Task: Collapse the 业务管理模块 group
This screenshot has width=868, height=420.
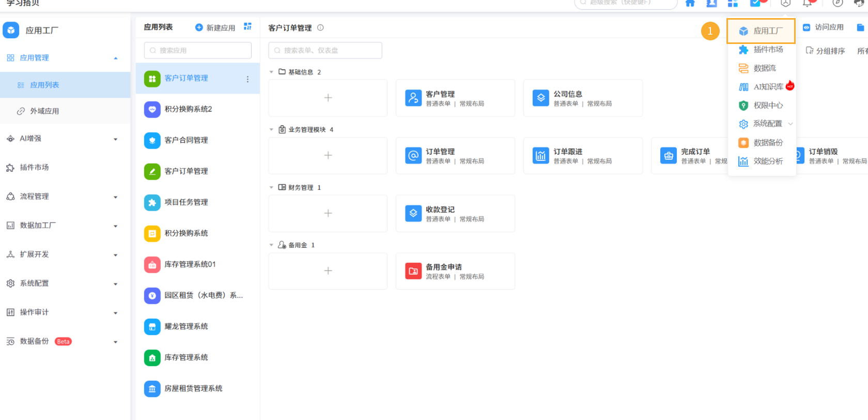Action: click(271, 129)
